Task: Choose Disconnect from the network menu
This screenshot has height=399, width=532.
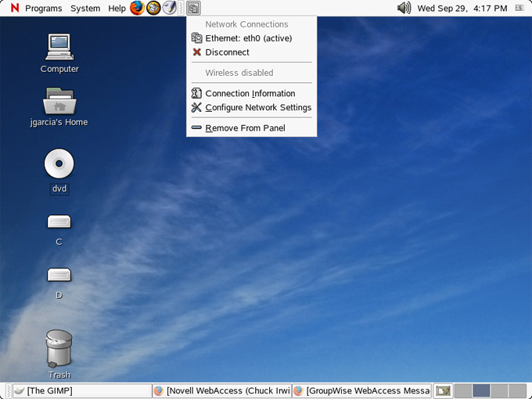Action: pyautogui.click(x=252, y=52)
